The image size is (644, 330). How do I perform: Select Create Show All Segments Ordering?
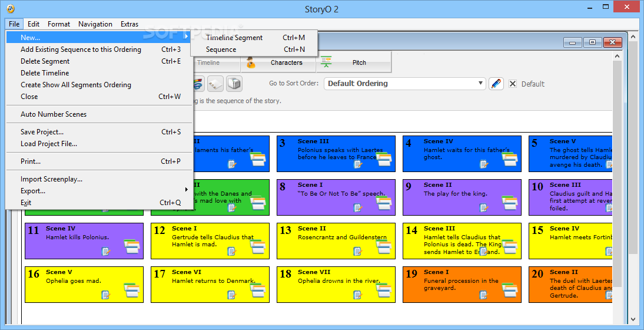point(99,85)
